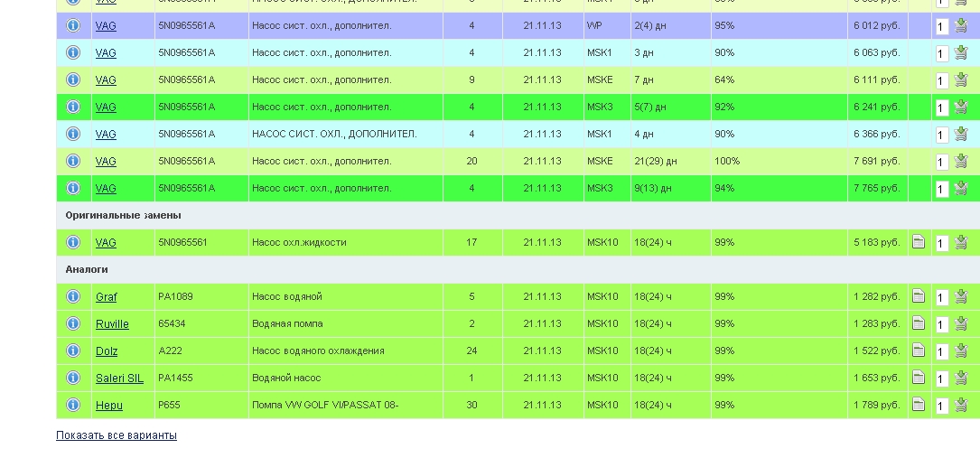Open document icon in the Ruville row
The height and width of the screenshot is (458, 980).
pos(918,322)
